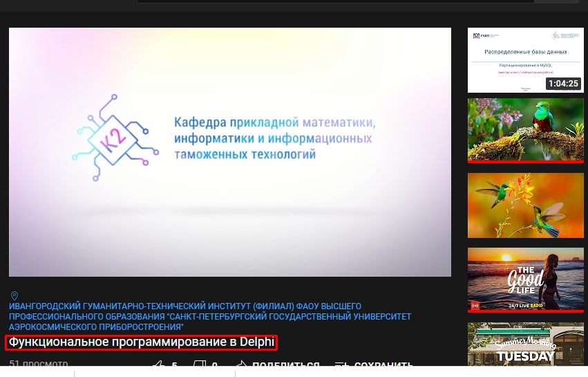This screenshot has width=588, height=377.
Task: Click the title 'Функциональное программирование в Delphi'
Action: (142, 342)
